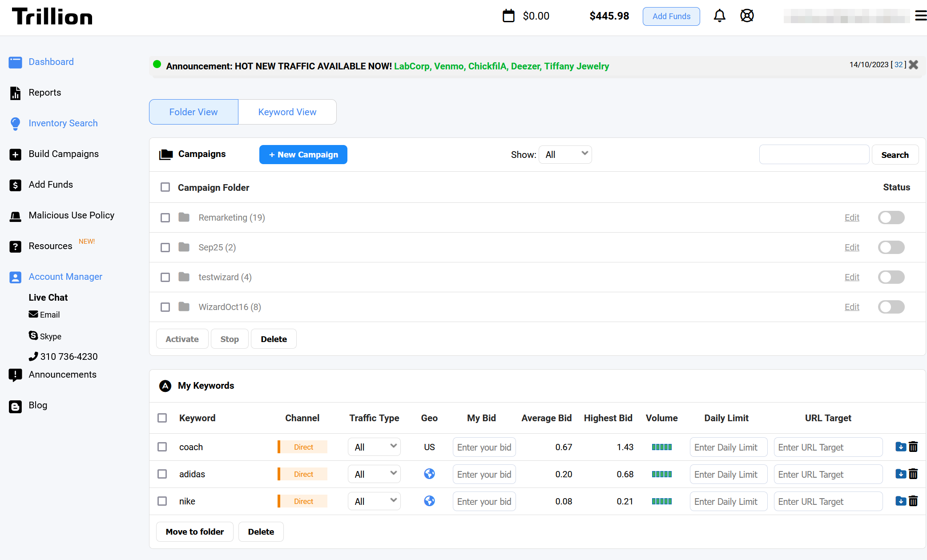Move nike keyword to folder icon

pos(901,501)
